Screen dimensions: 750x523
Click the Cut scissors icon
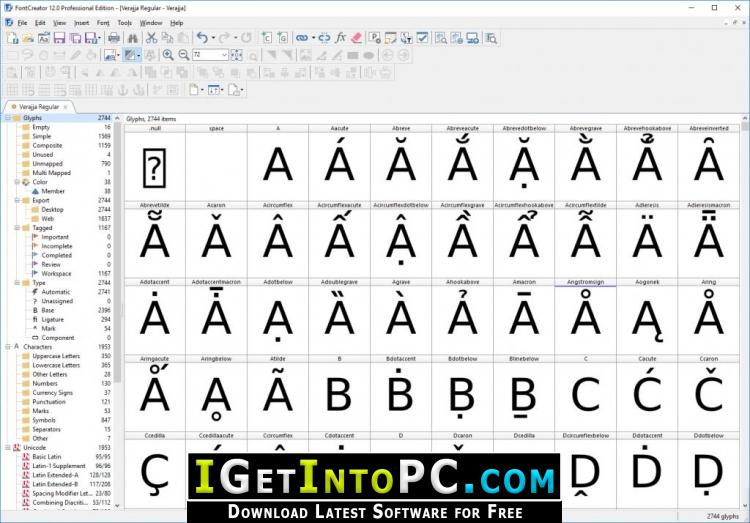pyautogui.click(x=152, y=38)
